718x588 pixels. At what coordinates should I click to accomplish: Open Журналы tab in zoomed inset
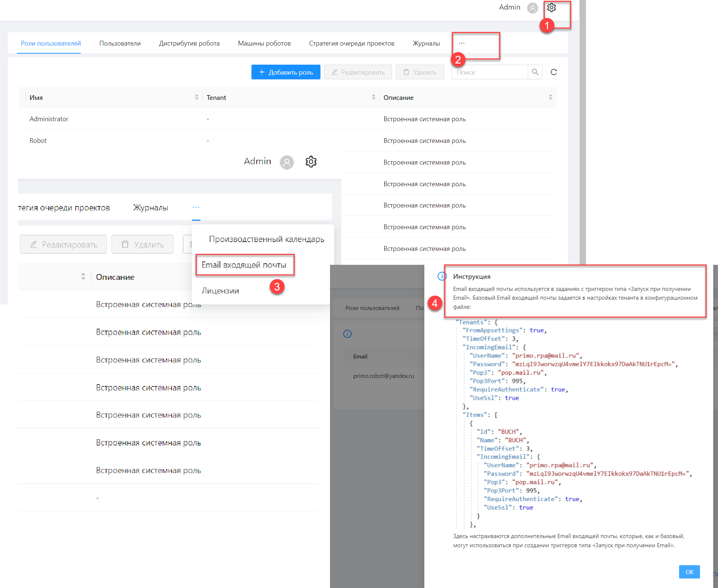(151, 208)
